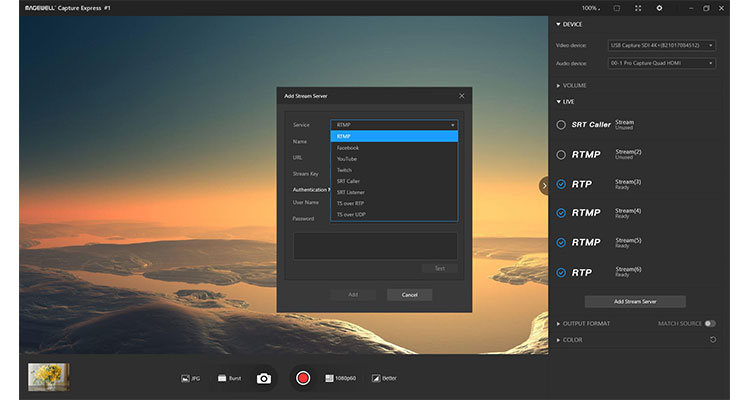Close the Add Stream Server dialog
The width and height of the screenshot is (750, 400).
462,96
